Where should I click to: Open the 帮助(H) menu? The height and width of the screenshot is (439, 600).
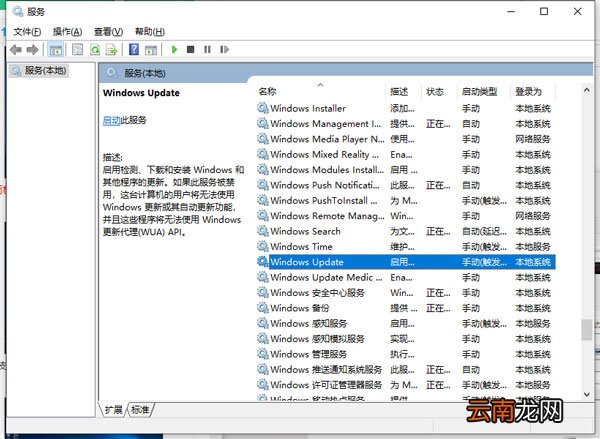[x=150, y=32]
